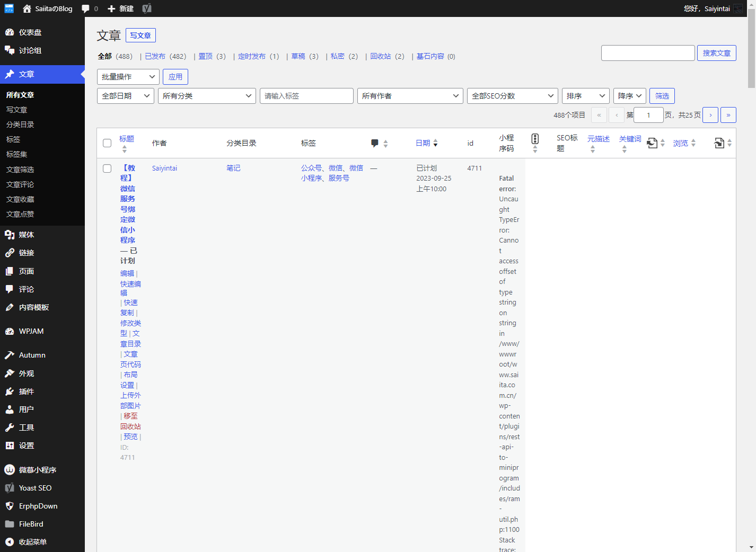Open the 写文章 button to create a post

pyautogui.click(x=140, y=35)
